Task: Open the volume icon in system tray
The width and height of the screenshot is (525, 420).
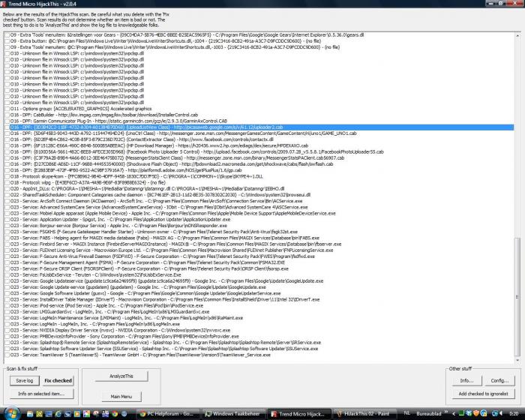Action: point(500,414)
